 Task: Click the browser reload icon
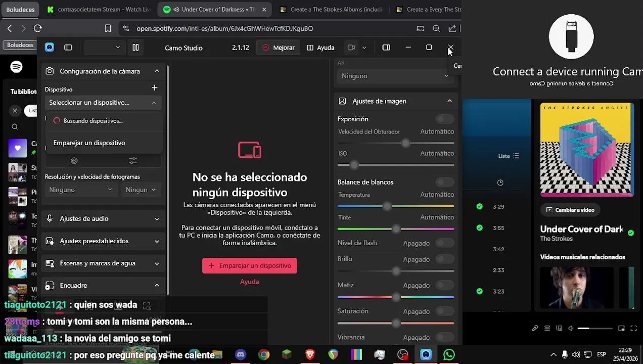(38, 28)
